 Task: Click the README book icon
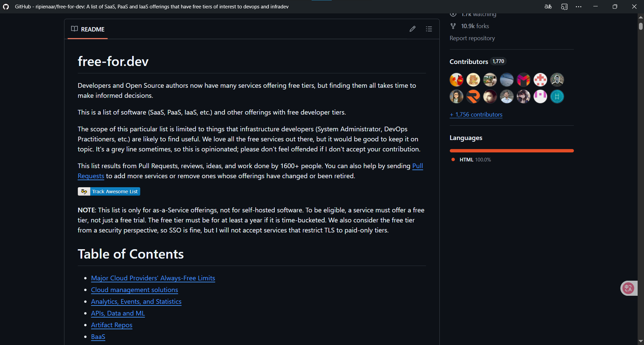[x=74, y=29]
